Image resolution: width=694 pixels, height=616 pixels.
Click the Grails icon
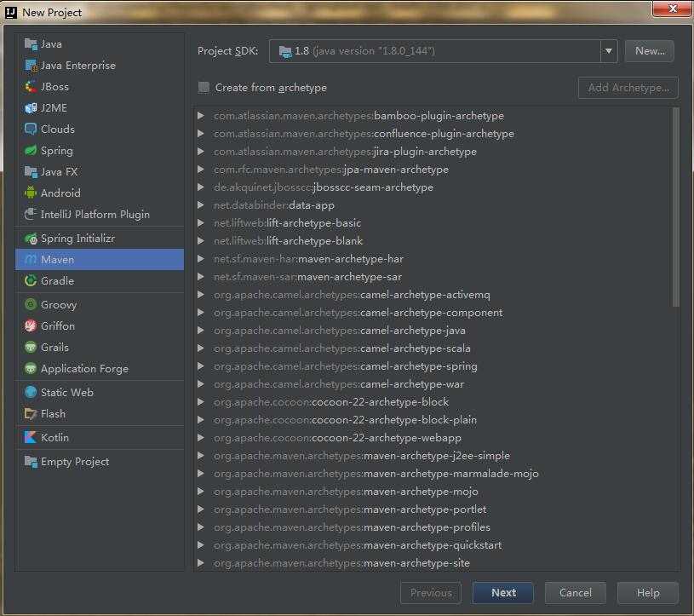pos(31,347)
